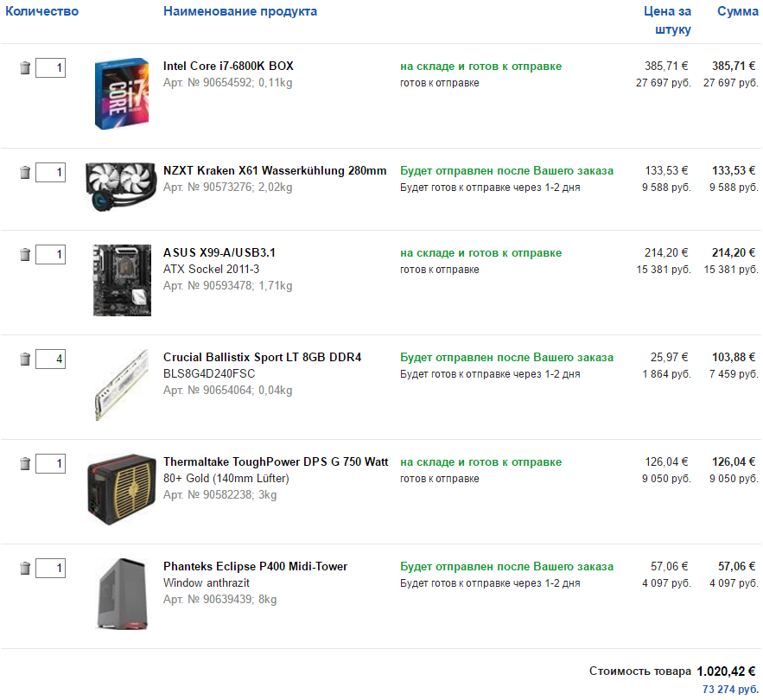The image size is (763, 700).
Task: Delete Thermaltake ToughPower power supply item
Action: 25,464
